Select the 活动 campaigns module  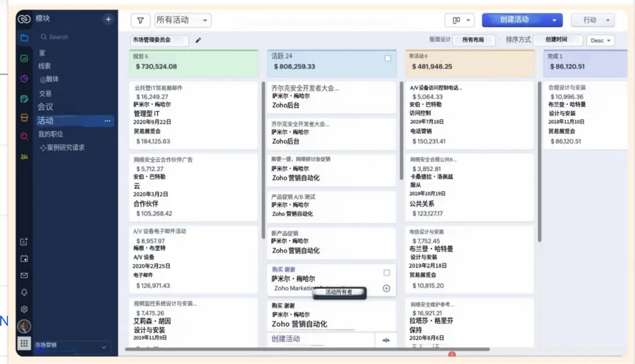[75, 121]
